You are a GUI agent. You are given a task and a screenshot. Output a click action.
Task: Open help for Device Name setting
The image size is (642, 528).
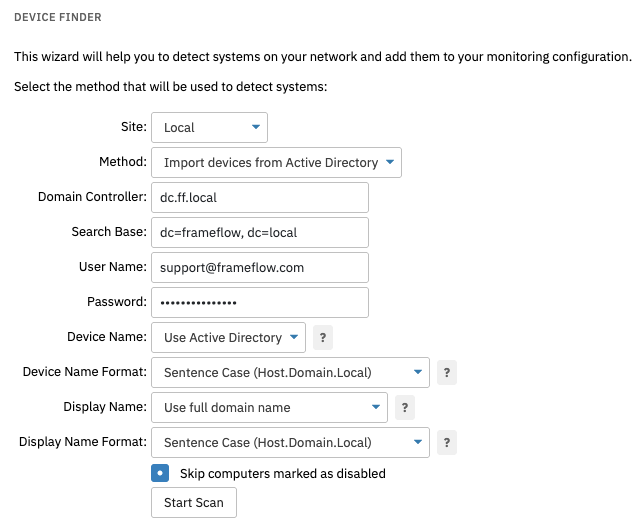pyautogui.click(x=323, y=338)
